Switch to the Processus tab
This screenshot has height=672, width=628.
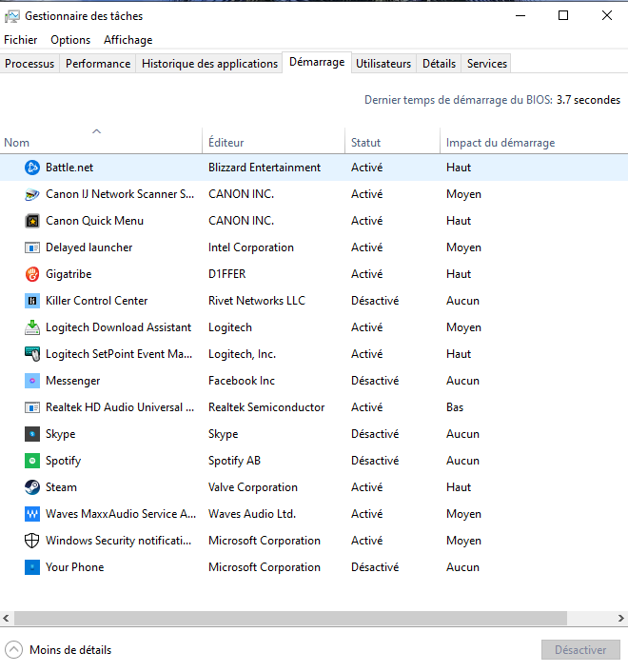pyautogui.click(x=29, y=64)
